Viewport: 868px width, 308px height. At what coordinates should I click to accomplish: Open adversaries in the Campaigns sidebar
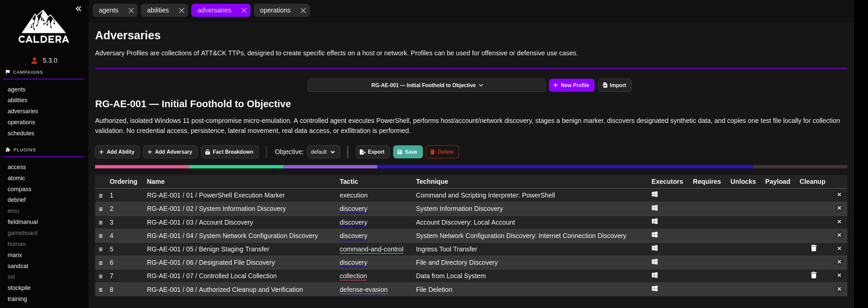point(23,111)
